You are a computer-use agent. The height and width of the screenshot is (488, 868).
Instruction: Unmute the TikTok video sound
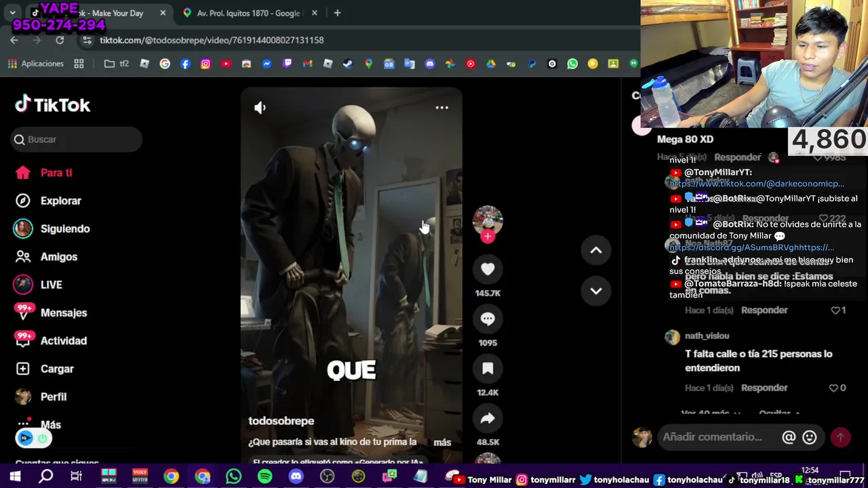pos(260,108)
